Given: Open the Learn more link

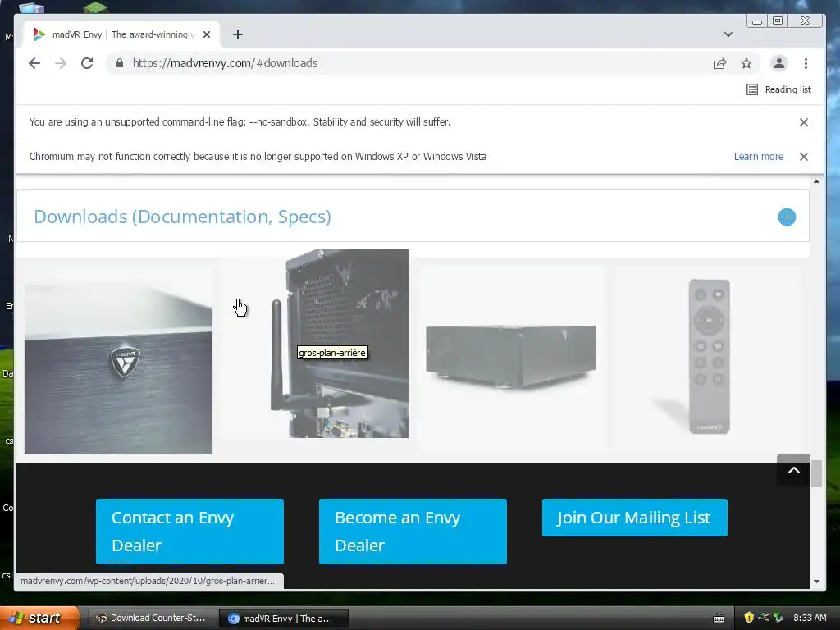Looking at the screenshot, I should pyautogui.click(x=759, y=157).
